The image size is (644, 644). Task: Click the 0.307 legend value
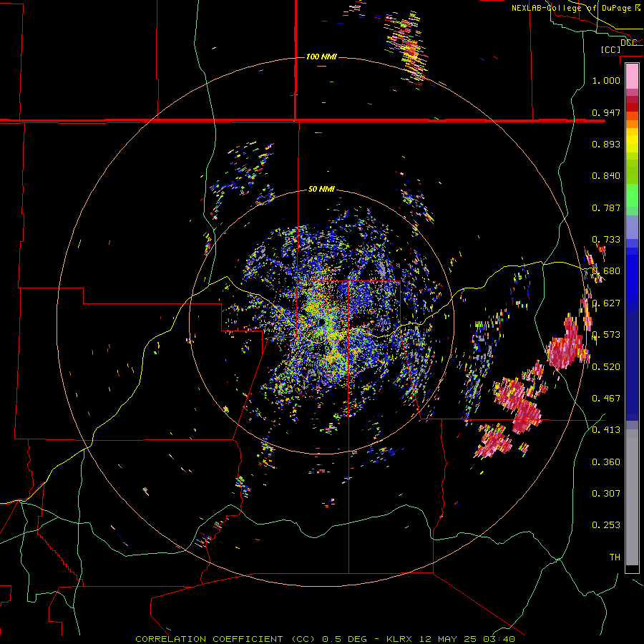tap(606, 494)
